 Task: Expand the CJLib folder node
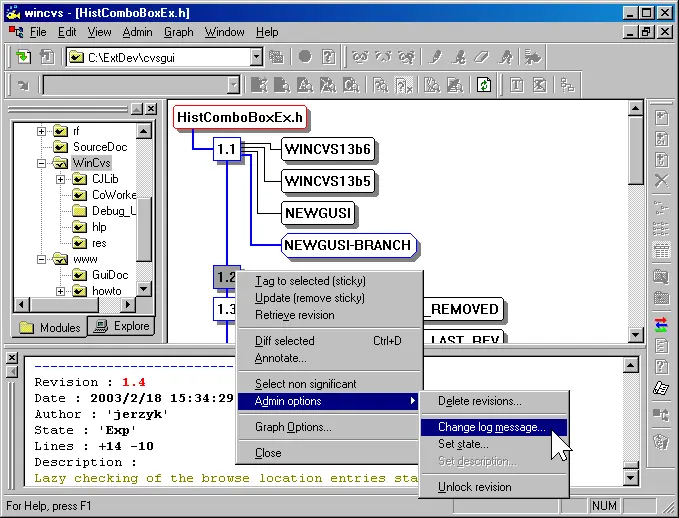(60, 179)
